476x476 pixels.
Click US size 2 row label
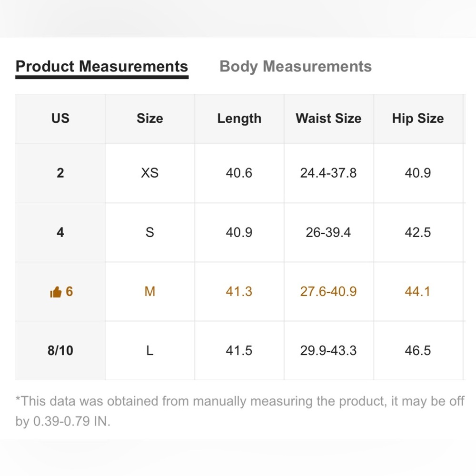click(x=60, y=173)
